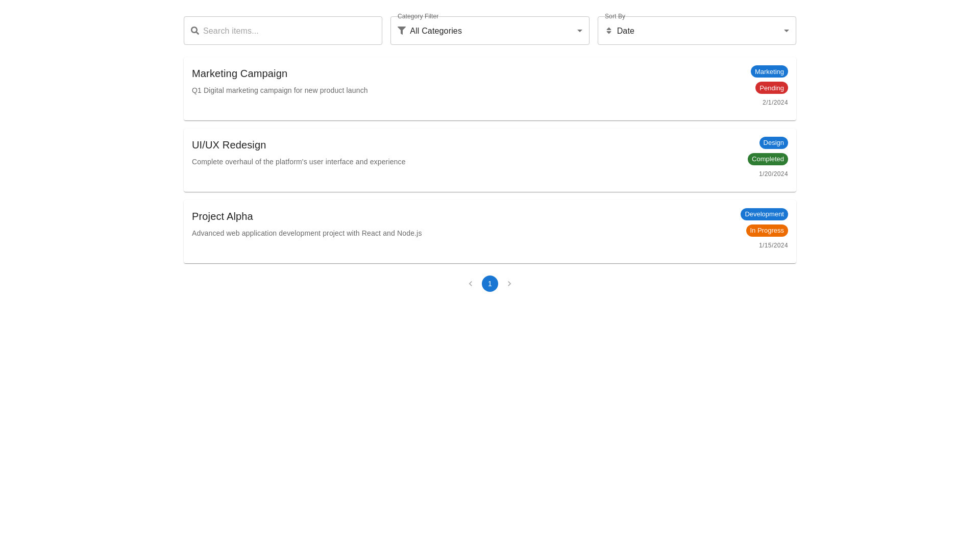Click the Design category badge
Viewport: 980px width, 551px height.
[x=773, y=143]
